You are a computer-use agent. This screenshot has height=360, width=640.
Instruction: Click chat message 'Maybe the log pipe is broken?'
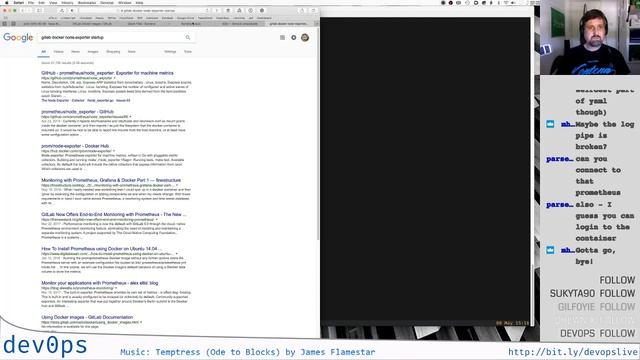tap(605, 135)
